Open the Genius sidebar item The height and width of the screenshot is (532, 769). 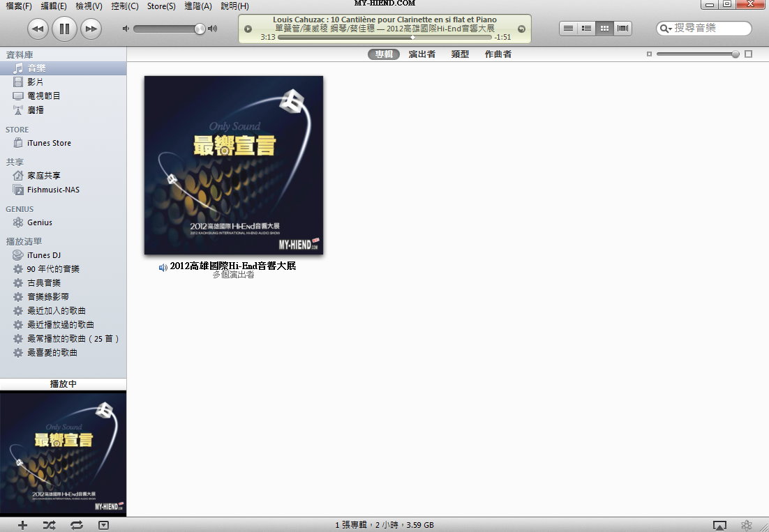(x=39, y=222)
